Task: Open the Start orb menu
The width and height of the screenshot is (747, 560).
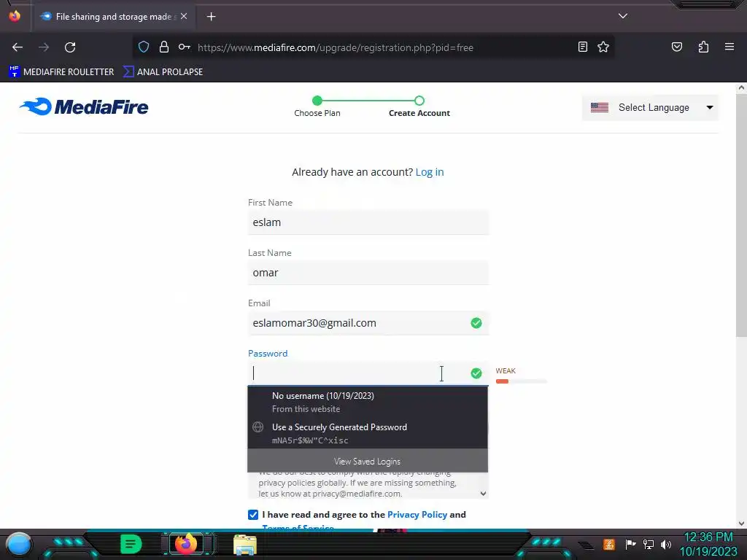Action: 19,544
